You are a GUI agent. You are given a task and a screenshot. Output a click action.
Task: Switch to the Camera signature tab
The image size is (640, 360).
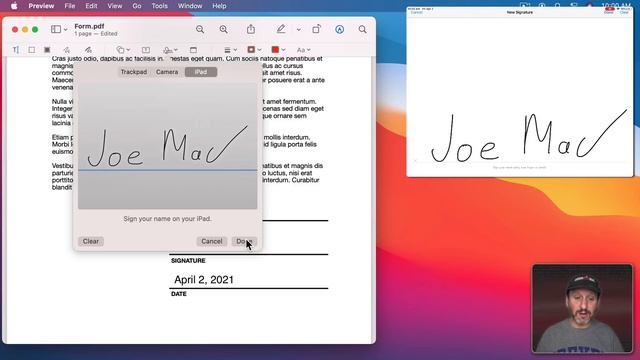point(167,72)
